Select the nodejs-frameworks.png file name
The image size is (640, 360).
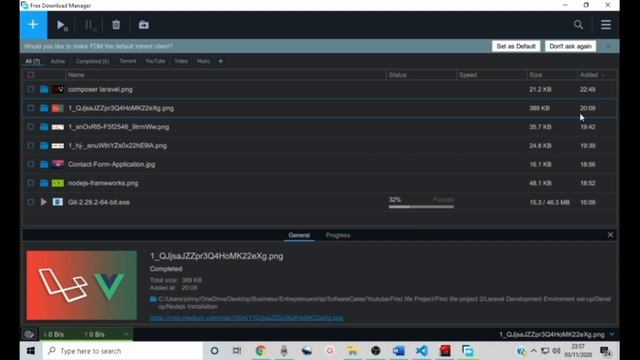[x=103, y=183]
